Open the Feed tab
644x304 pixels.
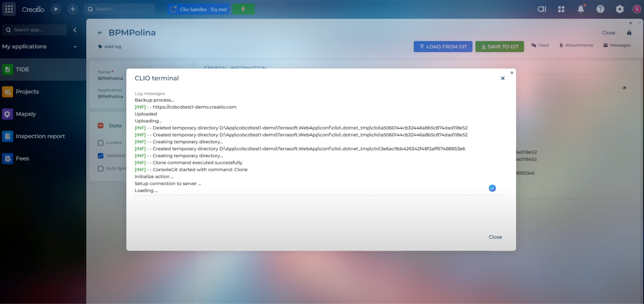click(540, 45)
